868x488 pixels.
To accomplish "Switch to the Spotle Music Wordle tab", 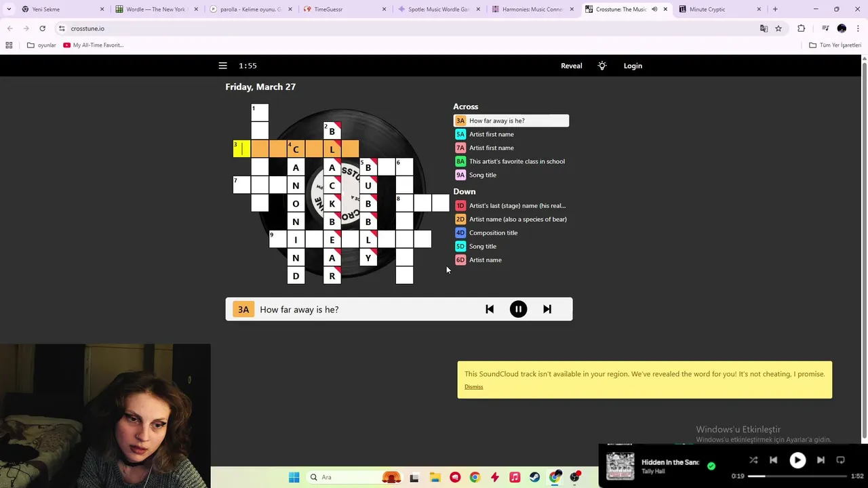I will 437,9.
